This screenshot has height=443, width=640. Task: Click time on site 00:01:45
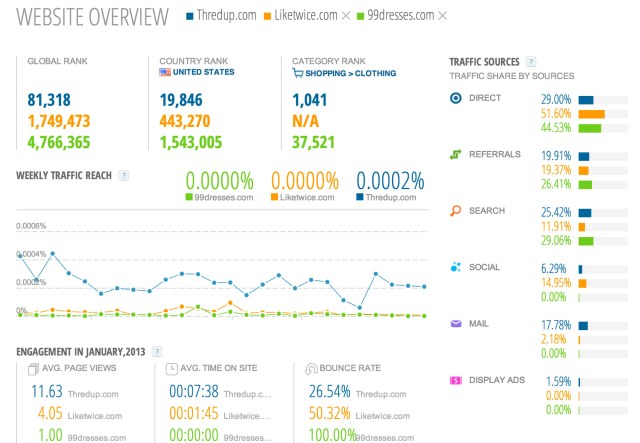[194, 414]
